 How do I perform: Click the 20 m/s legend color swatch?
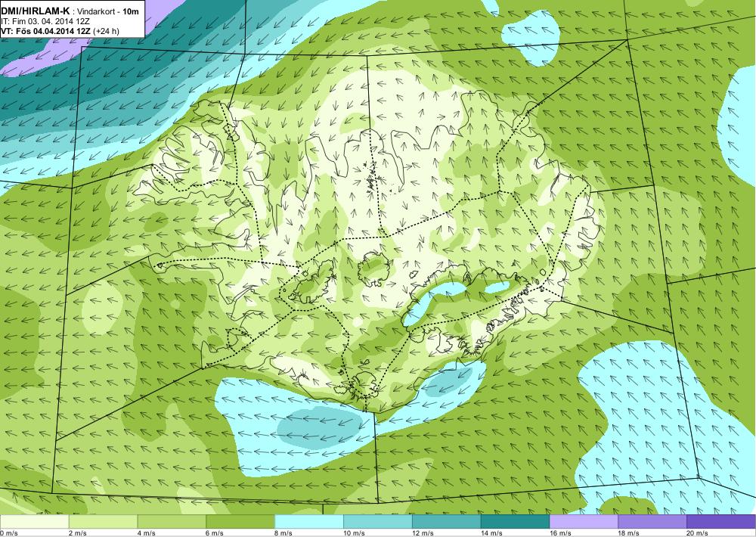pyautogui.click(x=721, y=522)
